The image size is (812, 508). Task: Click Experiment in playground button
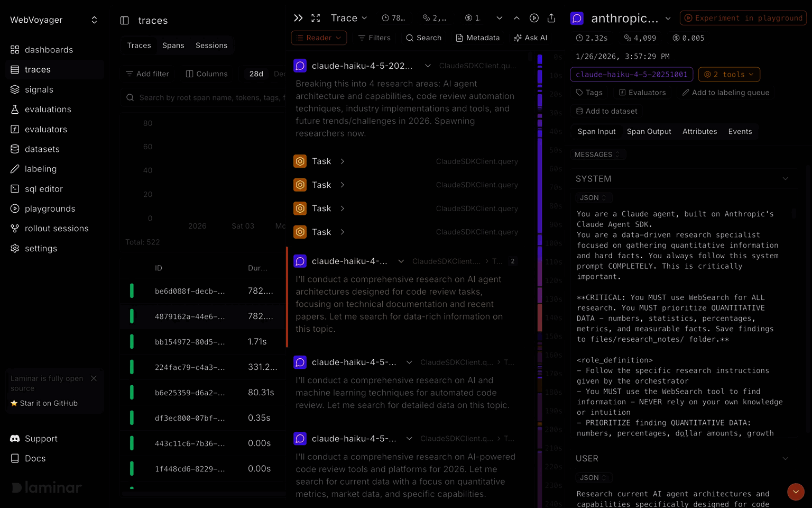(743, 18)
